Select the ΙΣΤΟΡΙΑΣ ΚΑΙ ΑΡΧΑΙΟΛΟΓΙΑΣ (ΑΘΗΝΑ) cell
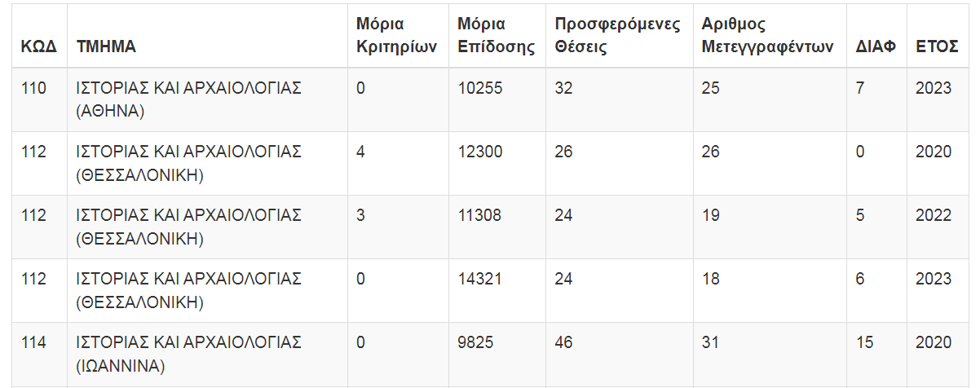980x388 pixels. click(188, 99)
